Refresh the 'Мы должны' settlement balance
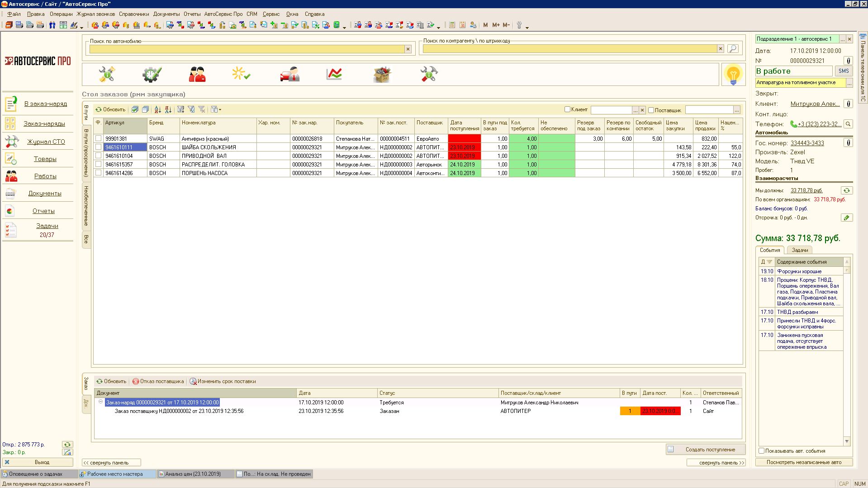Image resolution: width=868 pixels, height=488 pixels. point(846,190)
